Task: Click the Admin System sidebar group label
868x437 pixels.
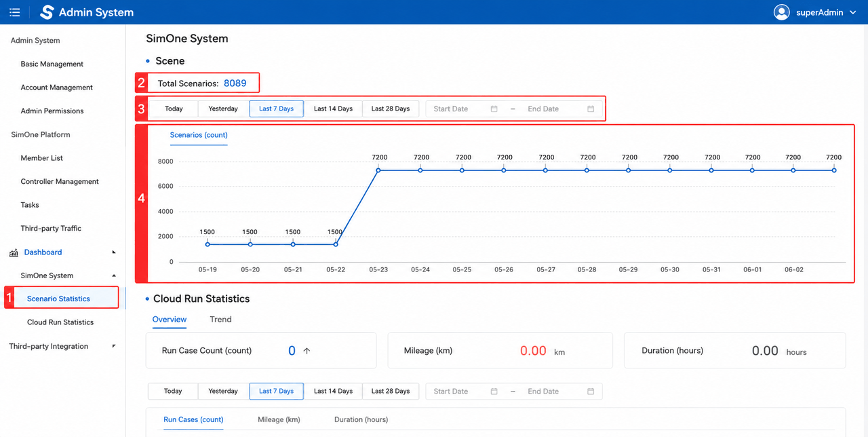Action: tap(35, 41)
